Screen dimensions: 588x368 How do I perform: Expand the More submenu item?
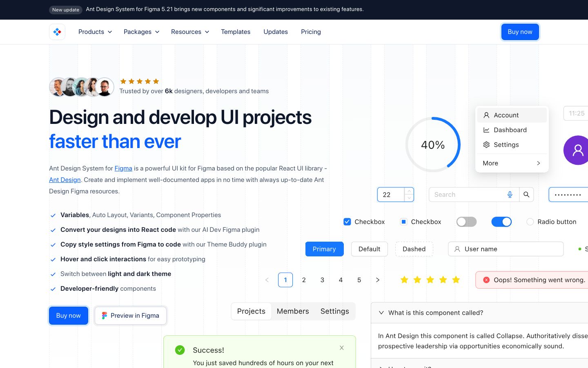coord(512,163)
